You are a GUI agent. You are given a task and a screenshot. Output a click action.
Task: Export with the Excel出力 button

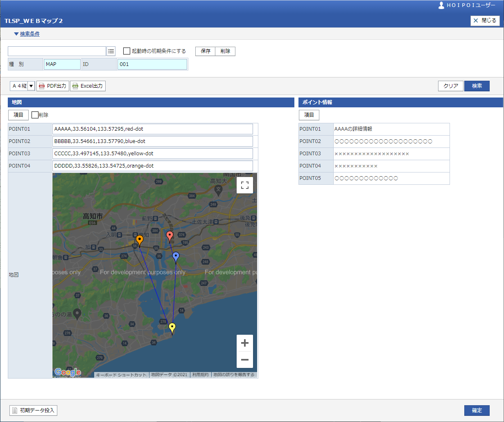click(88, 86)
